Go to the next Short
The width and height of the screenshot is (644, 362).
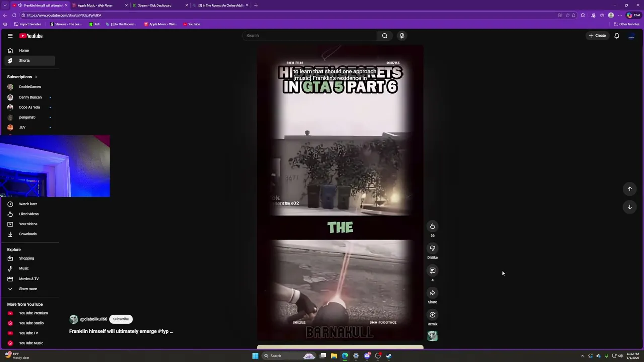(x=629, y=207)
